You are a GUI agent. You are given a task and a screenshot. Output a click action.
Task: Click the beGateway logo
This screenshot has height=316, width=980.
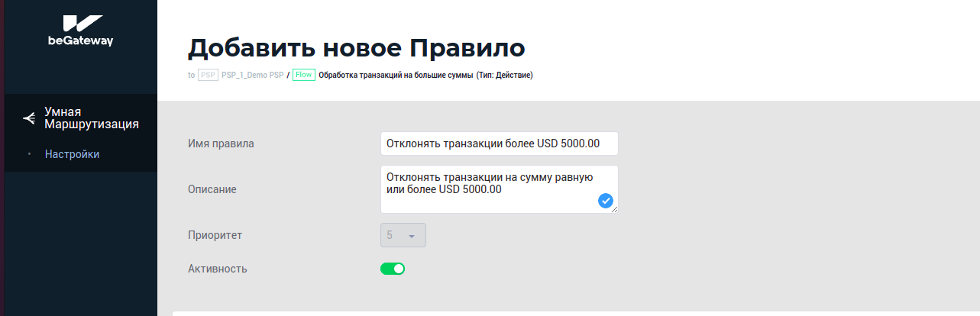[x=80, y=31]
